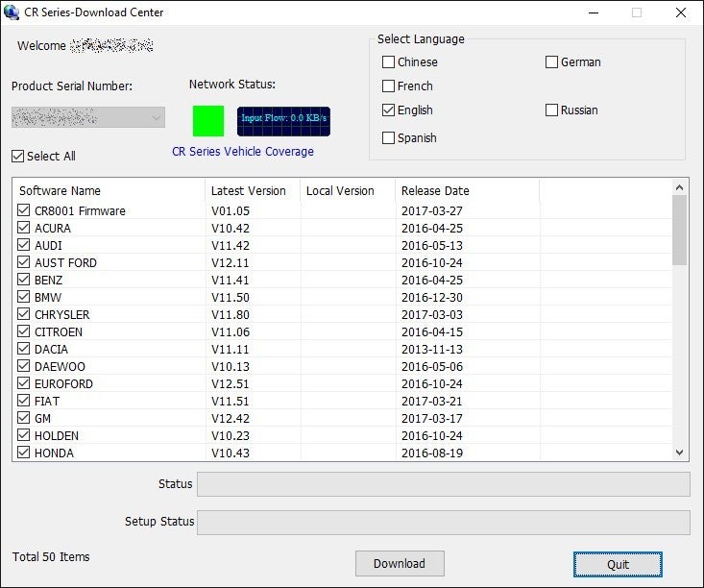The width and height of the screenshot is (704, 588).
Task: Click the Status progress bar
Action: click(x=444, y=484)
